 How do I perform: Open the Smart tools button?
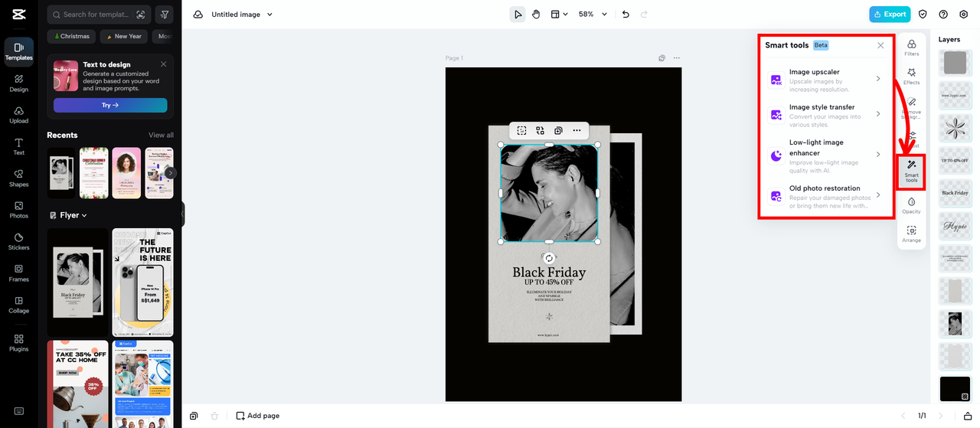click(911, 172)
